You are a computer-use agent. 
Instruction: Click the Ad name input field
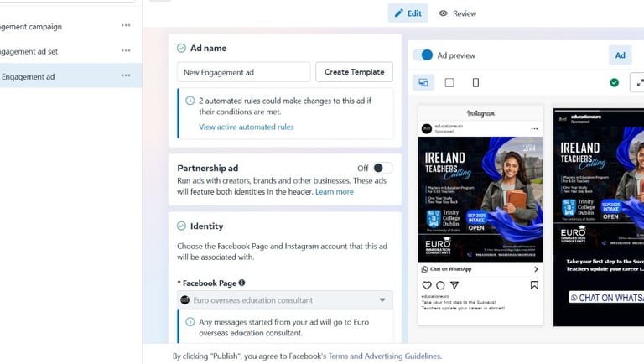(x=243, y=72)
